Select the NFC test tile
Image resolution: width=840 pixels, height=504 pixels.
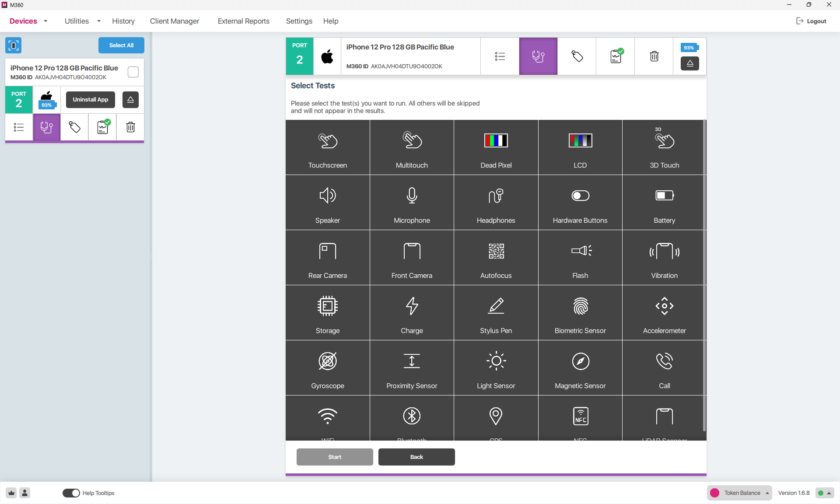(580, 418)
